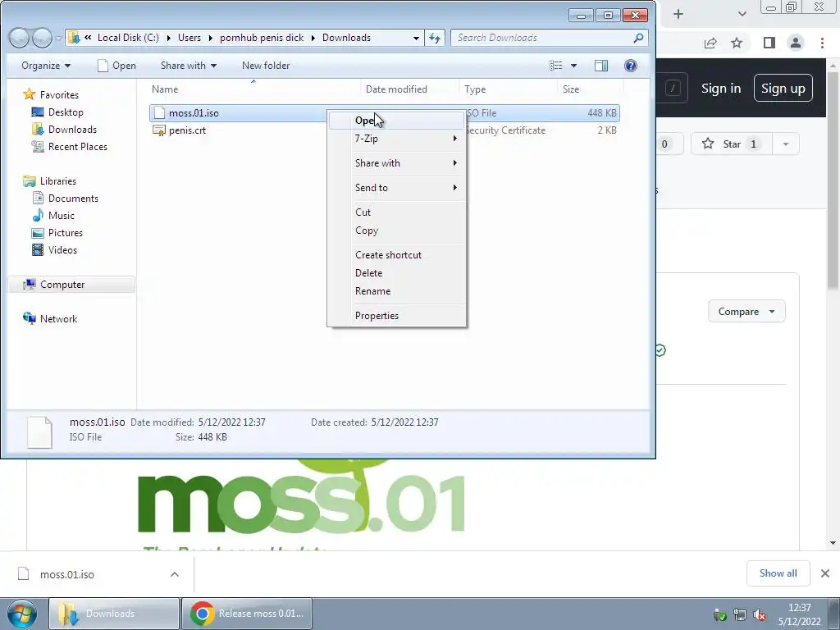Image resolution: width=840 pixels, height=630 pixels.
Task: Click Chrome's new tab plus button
Action: click(x=678, y=14)
